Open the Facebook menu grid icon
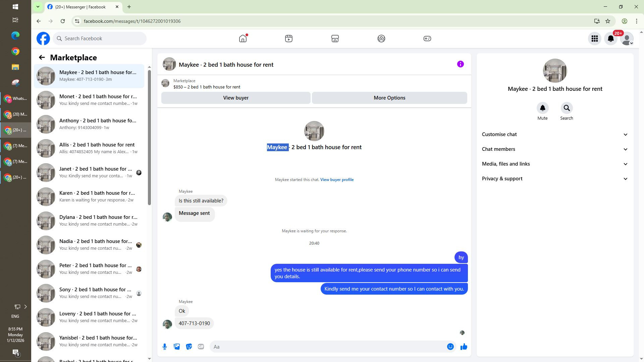Viewport: 644px width, 362px height. (594, 39)
